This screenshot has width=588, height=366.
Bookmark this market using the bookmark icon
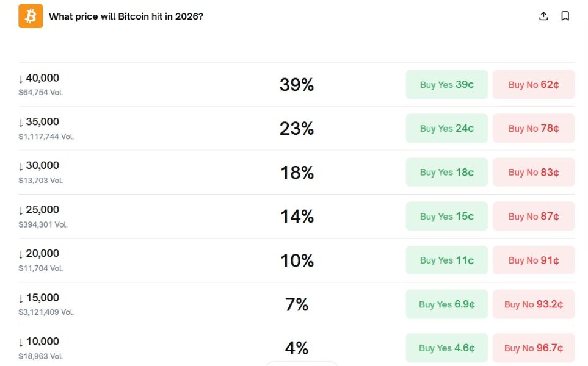(565, 16)
